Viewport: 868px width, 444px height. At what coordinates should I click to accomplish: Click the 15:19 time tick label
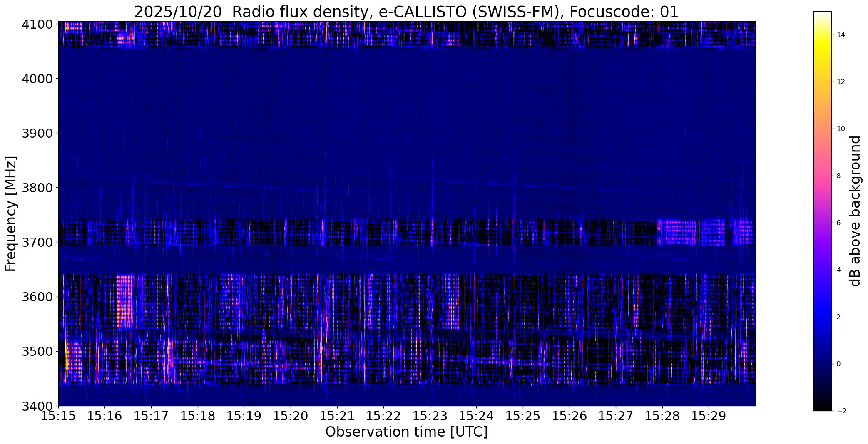click(x=244, y=416)
